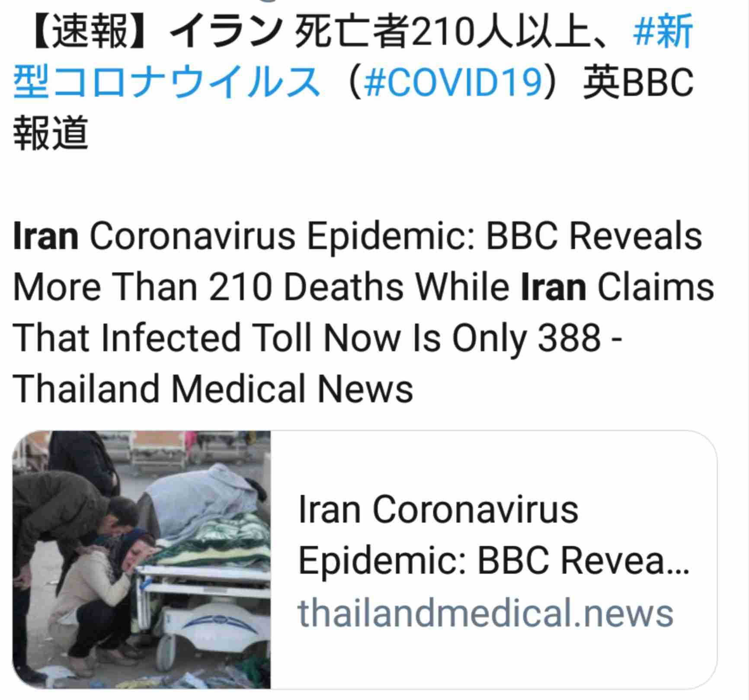Click the card title 'Iran Coronavirus Epidemic: BBC Revea…'
Image resolution: width=749 pixels, height=700 pixels.
coord(493,534)
